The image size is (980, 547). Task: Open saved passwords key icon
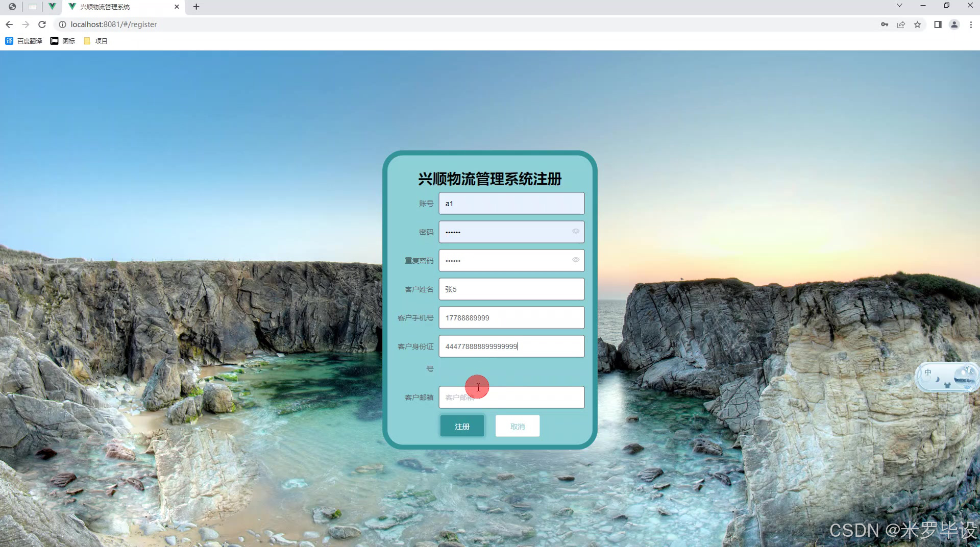(885, 24)
